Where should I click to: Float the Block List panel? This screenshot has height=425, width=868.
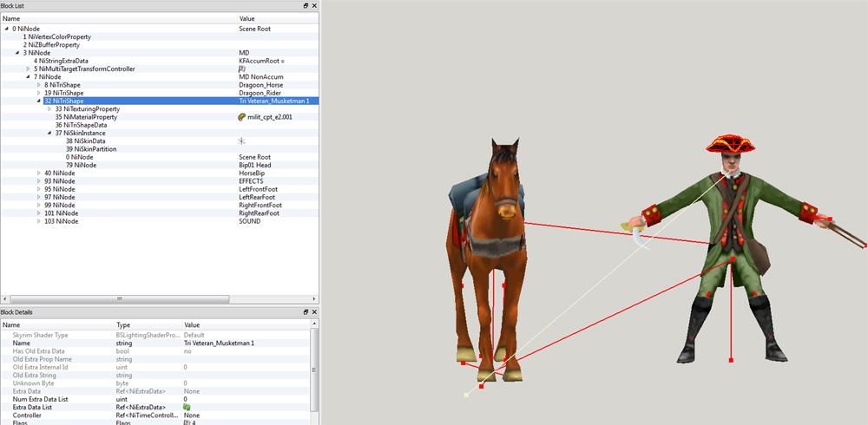pos(306,5)
